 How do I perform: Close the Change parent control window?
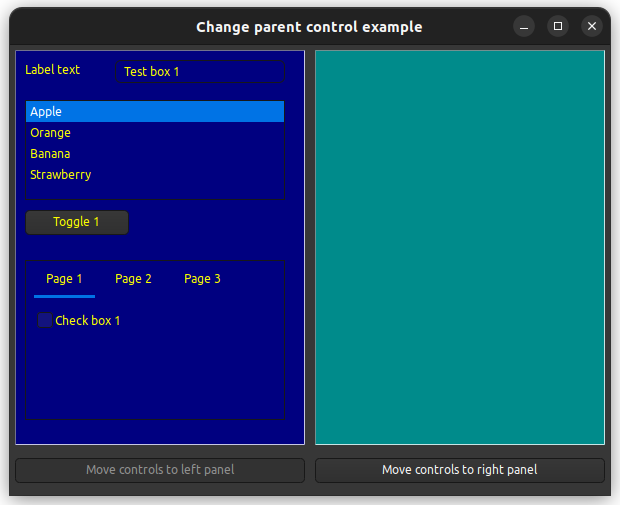(592, 26)
